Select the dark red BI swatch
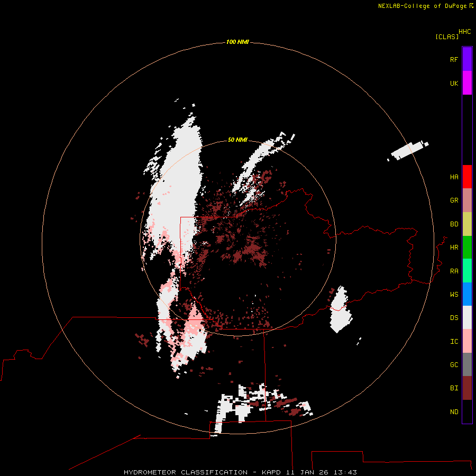 (x=467, y=388)
